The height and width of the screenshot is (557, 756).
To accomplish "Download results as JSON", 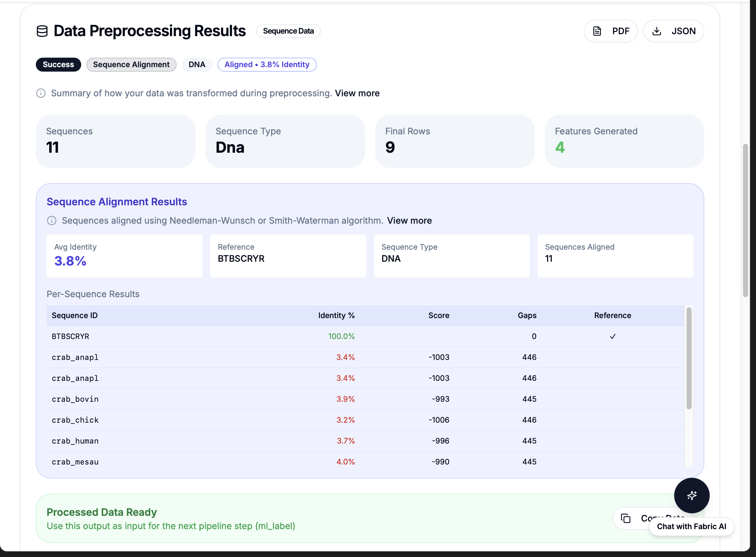I will pos(673,31).
